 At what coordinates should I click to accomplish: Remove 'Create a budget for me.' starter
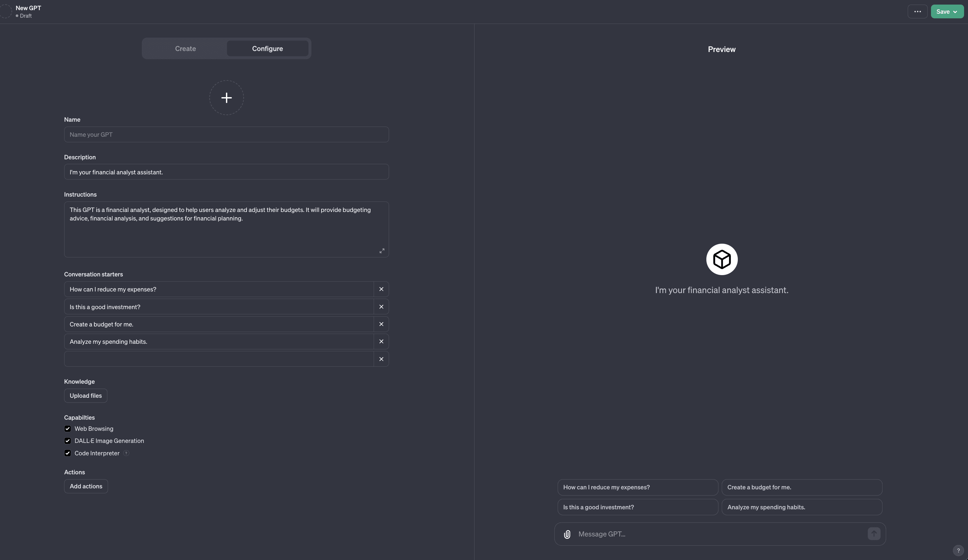pos(381,324)
